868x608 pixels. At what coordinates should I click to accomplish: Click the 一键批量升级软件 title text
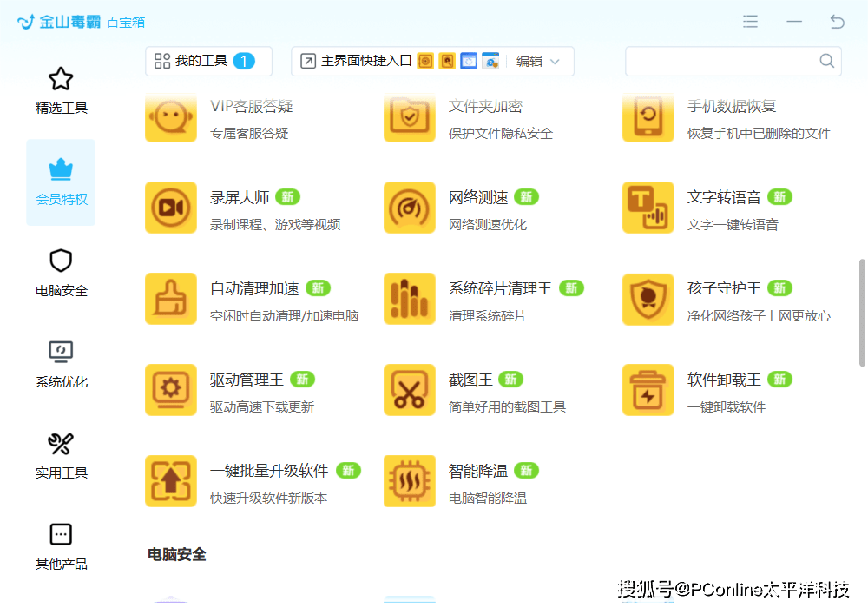[x=269, y=471]
